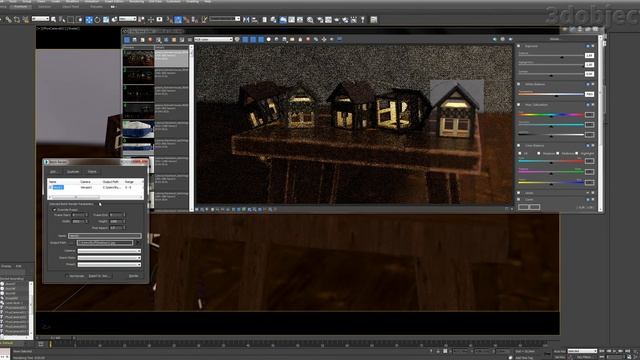Click the Align tool icon
This screenshot has height=360, width=640.
tap(254, 19)
